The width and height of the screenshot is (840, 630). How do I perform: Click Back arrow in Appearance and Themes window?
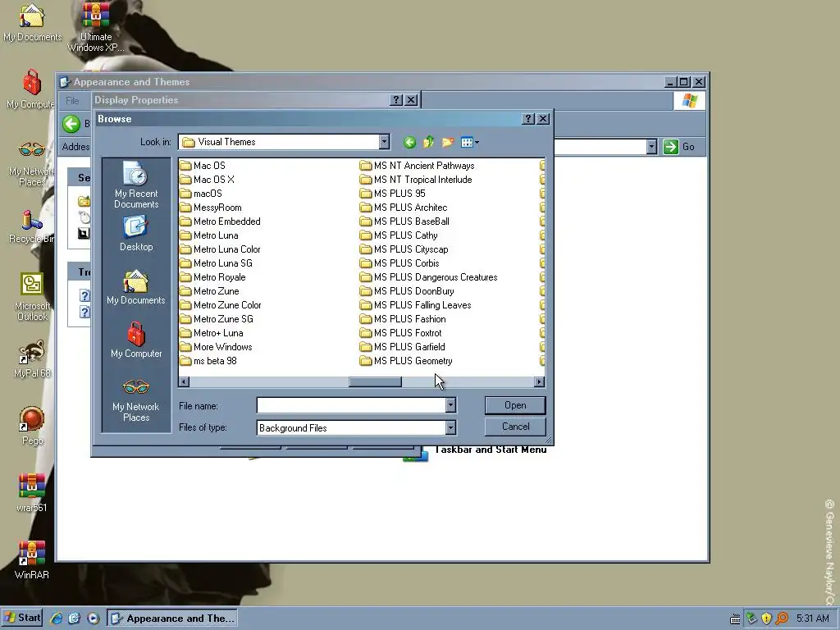pyautogui.click(x=71, y=124)
